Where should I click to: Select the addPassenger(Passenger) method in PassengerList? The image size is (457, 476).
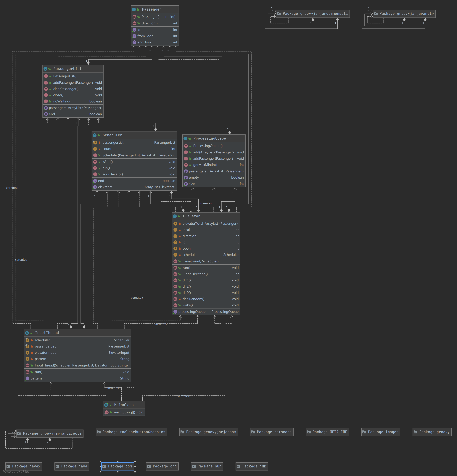pyautogui.click(x=73, y=83)
